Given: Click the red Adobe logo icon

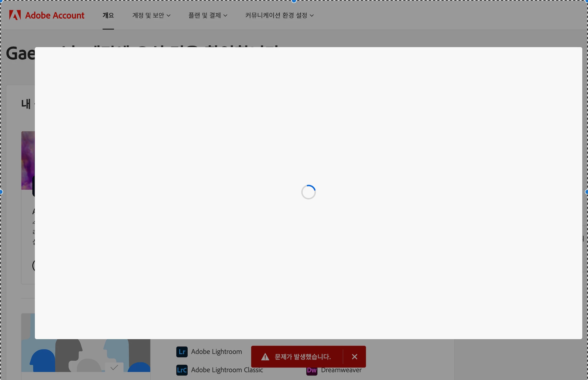Looking at the screenshot, I should [15, 15].
